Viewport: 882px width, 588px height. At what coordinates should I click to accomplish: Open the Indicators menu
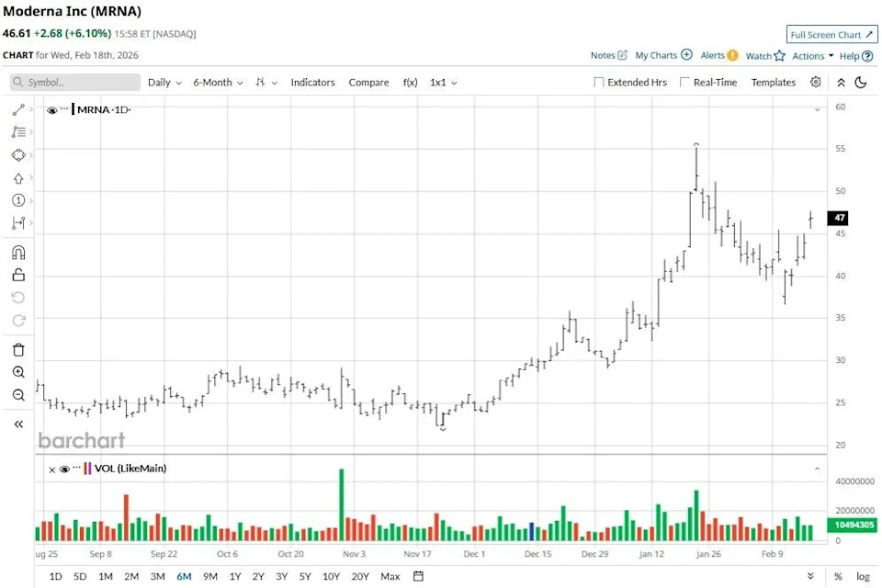pyautogui.click(x=312, y=83)
